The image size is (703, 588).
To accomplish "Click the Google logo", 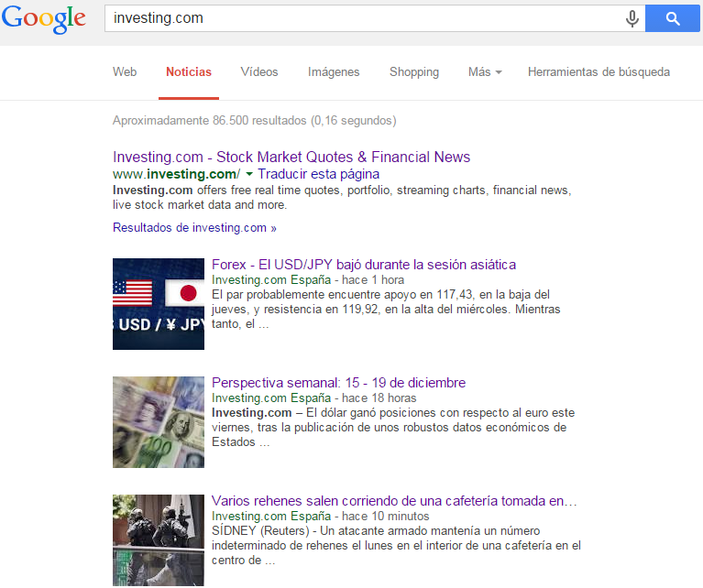I will tap(43, 19).
